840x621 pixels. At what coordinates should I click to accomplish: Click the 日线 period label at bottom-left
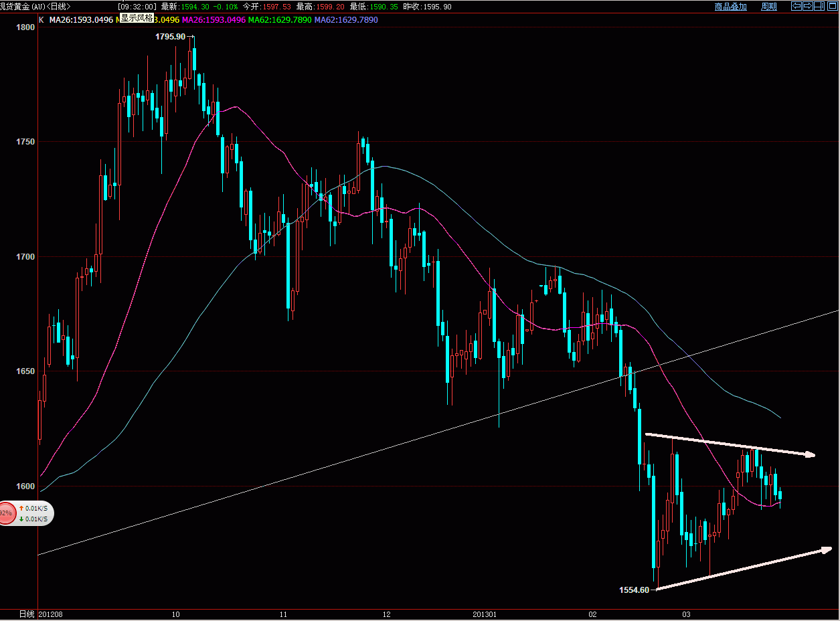[27, 614]
